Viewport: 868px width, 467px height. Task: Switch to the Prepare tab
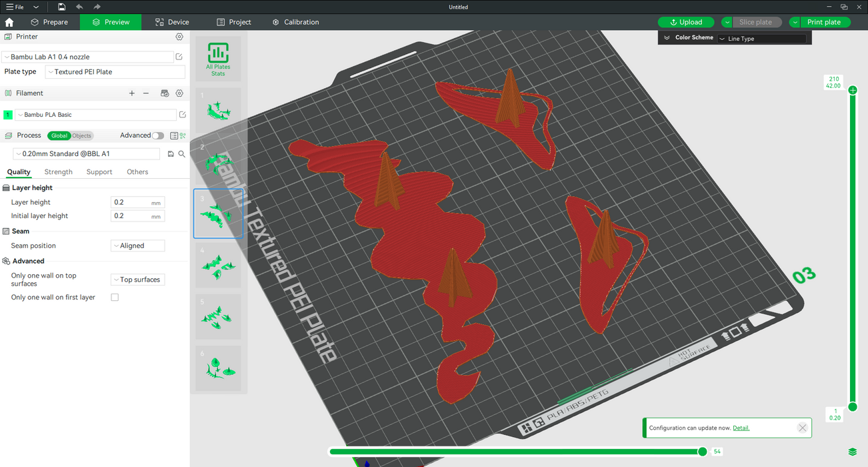pos(49,22)
